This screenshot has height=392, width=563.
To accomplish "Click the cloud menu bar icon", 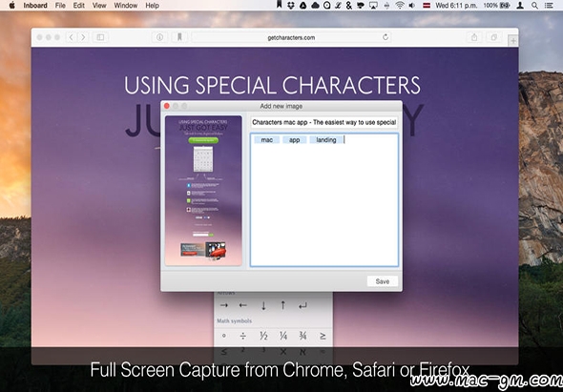I will click(x=315, y=6).
